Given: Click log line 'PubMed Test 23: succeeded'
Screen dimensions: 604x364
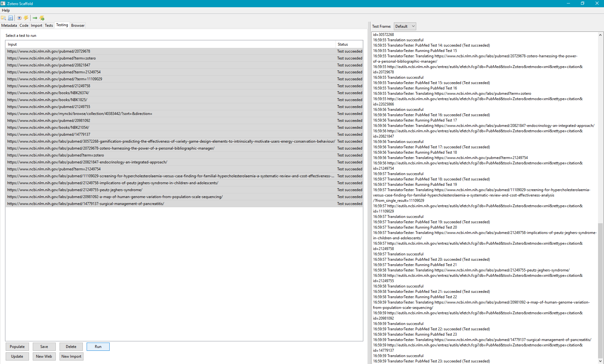Looking at the screenshot, I should click(x=431, y=361).
